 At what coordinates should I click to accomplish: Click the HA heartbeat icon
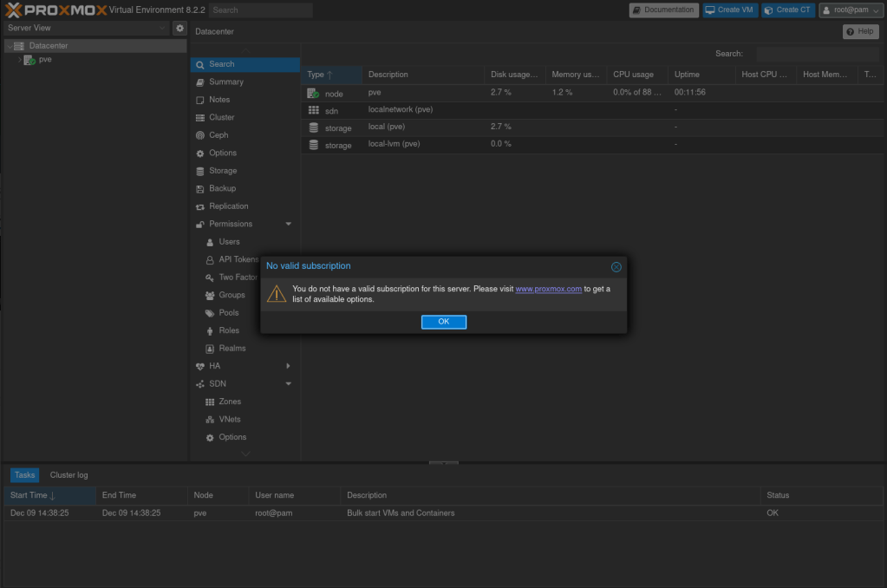click(x=200, y=367)
